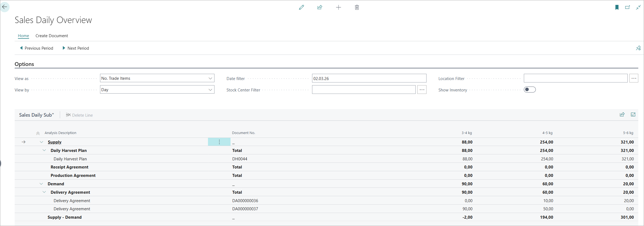Open page in a new window icon

(x=627, y=7)
